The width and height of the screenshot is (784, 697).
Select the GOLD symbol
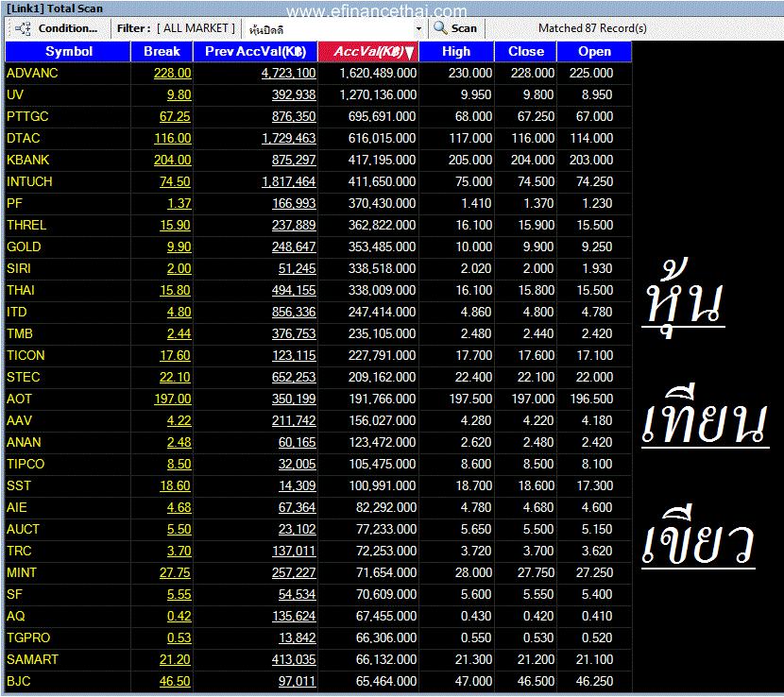click(24, 247)
